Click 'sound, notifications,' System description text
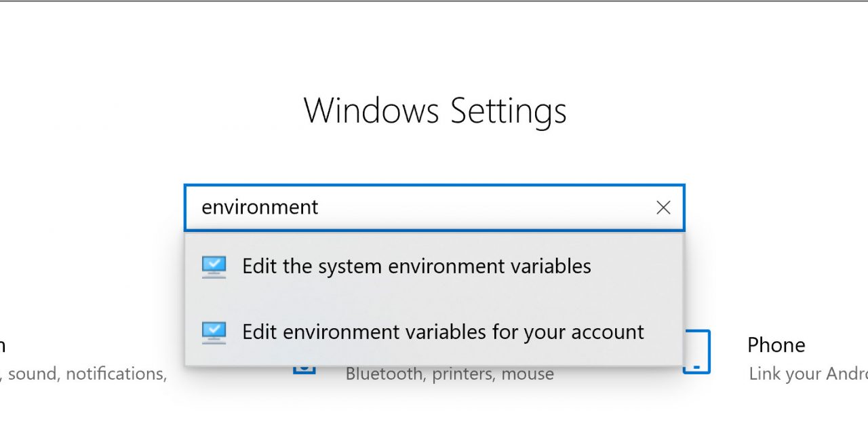Screen dimensions: 868x434 [87, 374]
